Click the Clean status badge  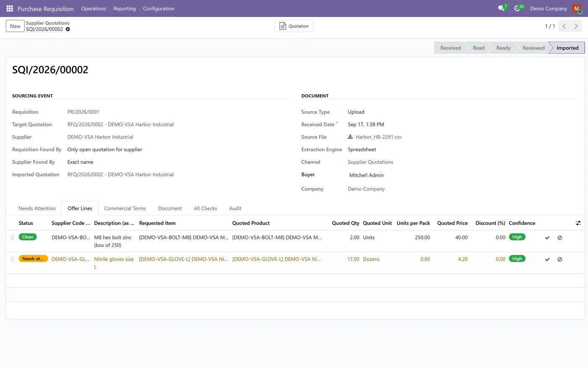coord(28,237)
